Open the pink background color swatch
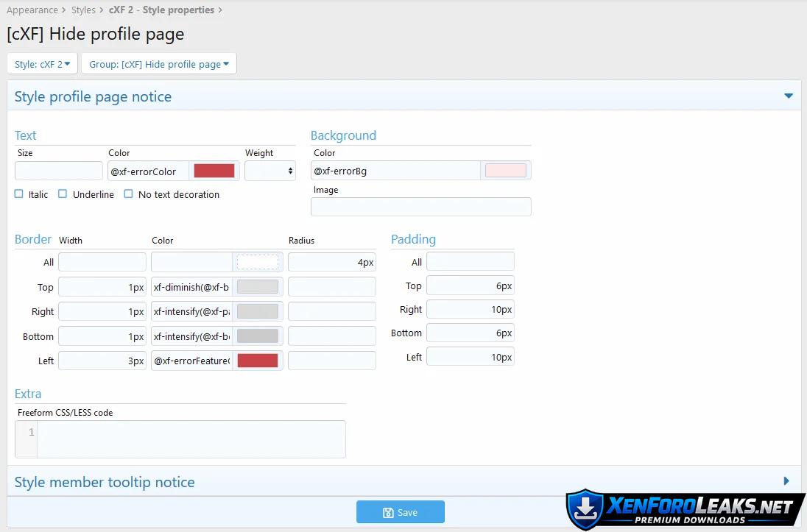The width and height of the screenshot is (807, 532). (505, 171)
